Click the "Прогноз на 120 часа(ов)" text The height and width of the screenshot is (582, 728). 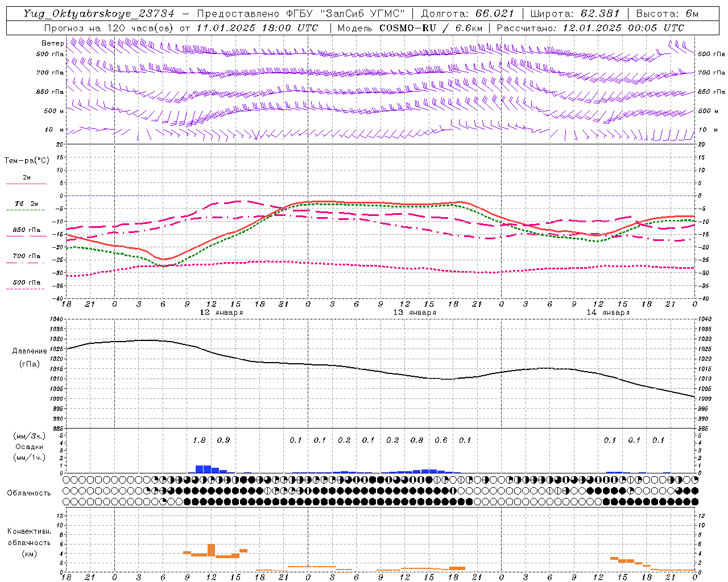pos(109,28)
